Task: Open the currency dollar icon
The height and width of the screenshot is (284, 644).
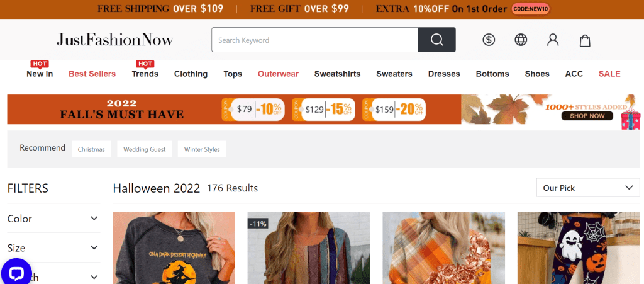Action: (488, 40)
